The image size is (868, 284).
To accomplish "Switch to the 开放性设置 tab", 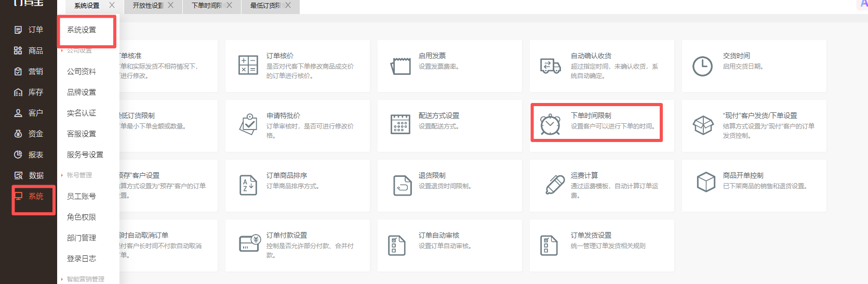I will pos(148,6).
